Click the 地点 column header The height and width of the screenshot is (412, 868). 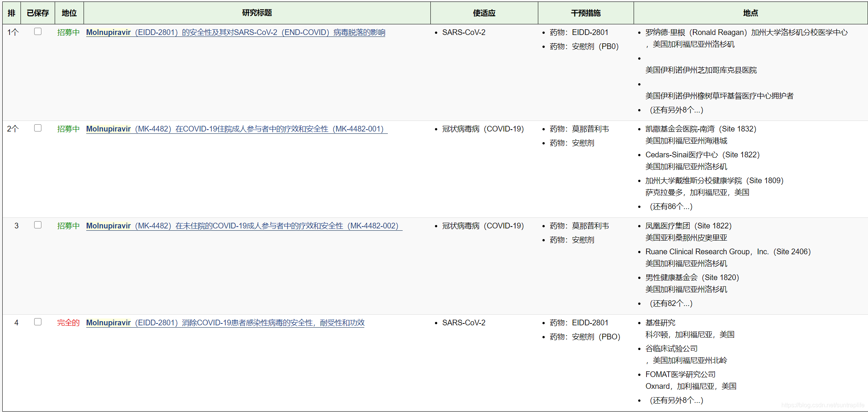750,13
